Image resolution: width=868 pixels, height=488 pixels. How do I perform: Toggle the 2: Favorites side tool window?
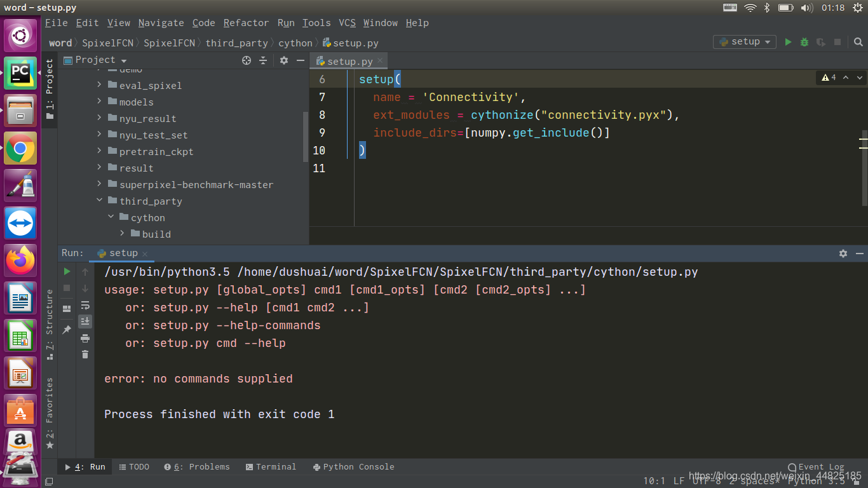(x=50, y=414)
